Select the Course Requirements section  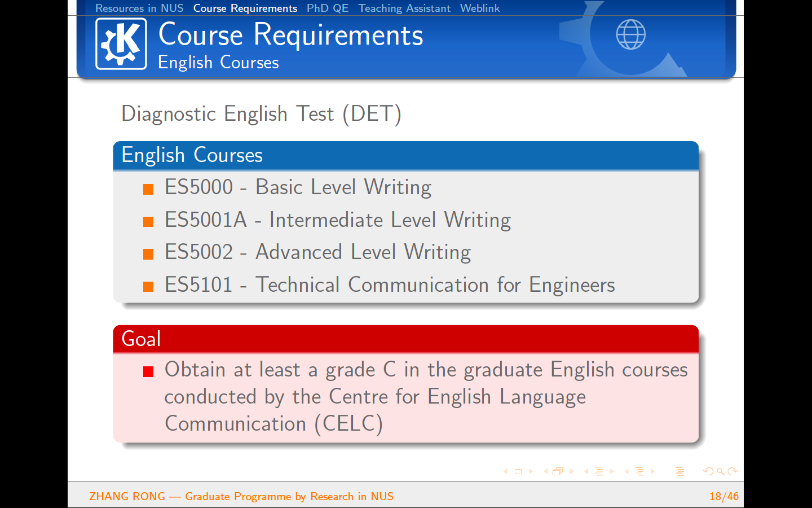245,8
